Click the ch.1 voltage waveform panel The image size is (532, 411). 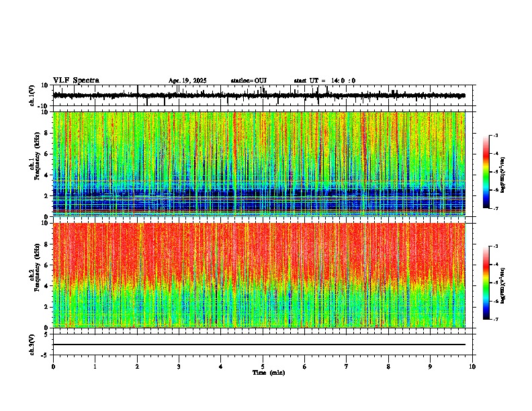coord(263,95)
